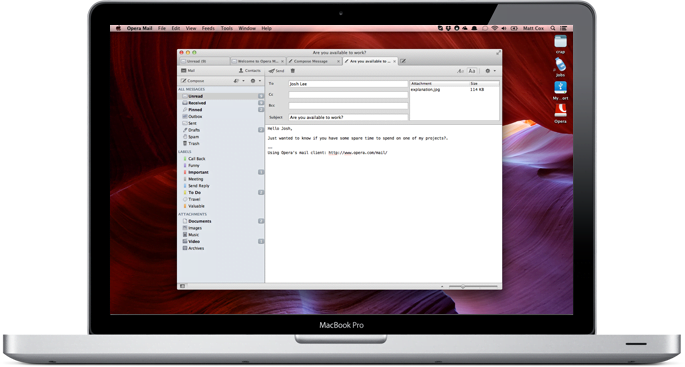Open the Mail panel button
Viewport: 685px width, 367px height.
(188, 71)
